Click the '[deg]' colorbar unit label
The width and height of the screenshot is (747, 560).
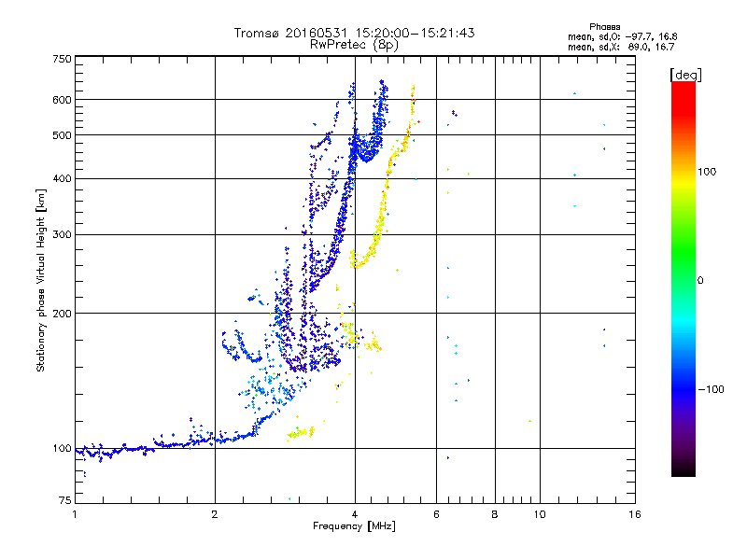tap(685, 75)
